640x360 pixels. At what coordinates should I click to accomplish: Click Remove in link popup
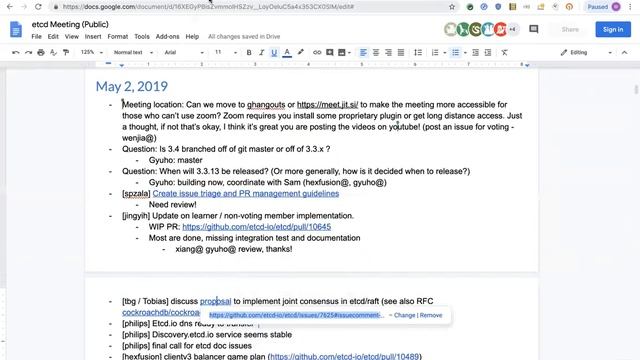point(431,315)
